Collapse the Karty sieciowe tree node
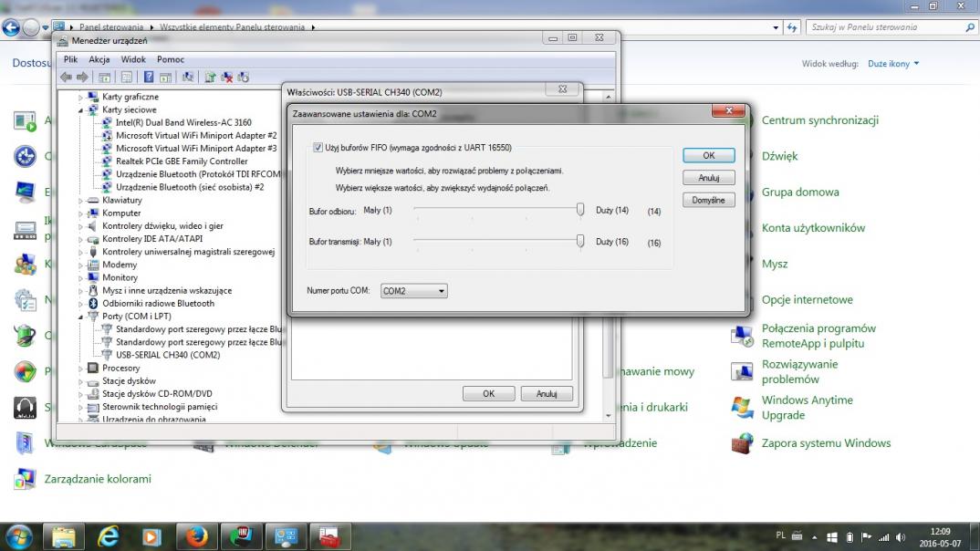This screenshot has height=551, width=980. (x=80, y=110)
